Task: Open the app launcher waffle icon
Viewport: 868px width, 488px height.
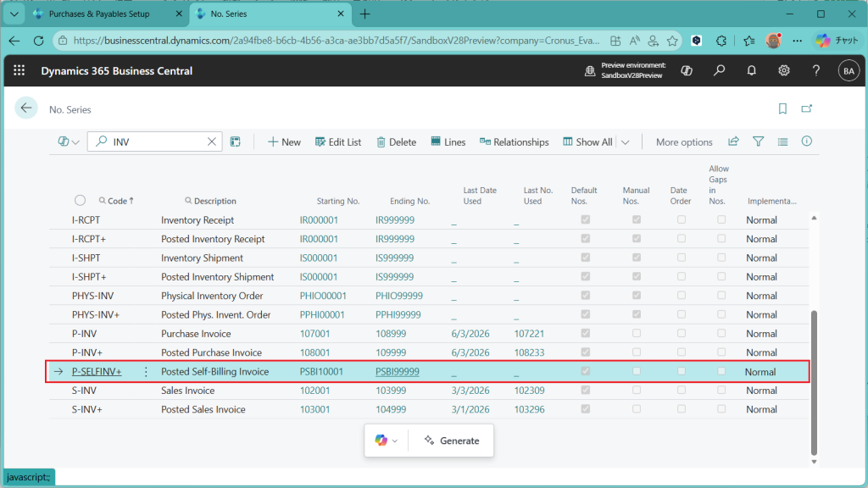Action: pos(19,71)
